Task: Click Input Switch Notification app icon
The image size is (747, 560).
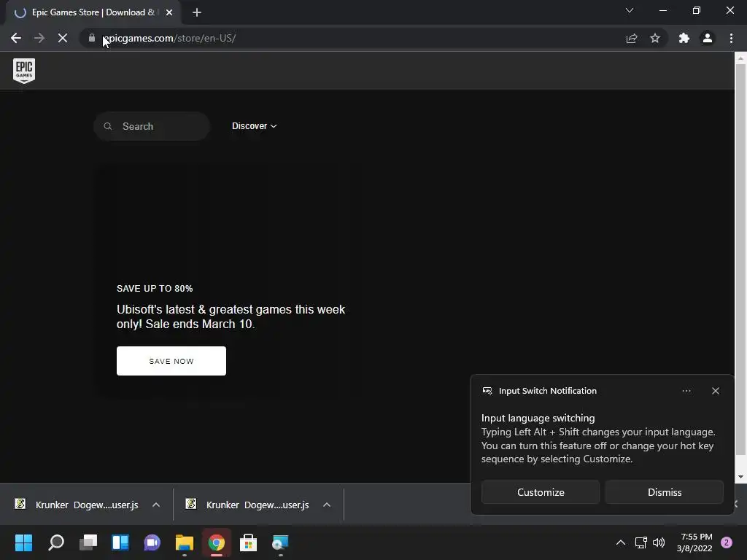Action: (487, 391)
